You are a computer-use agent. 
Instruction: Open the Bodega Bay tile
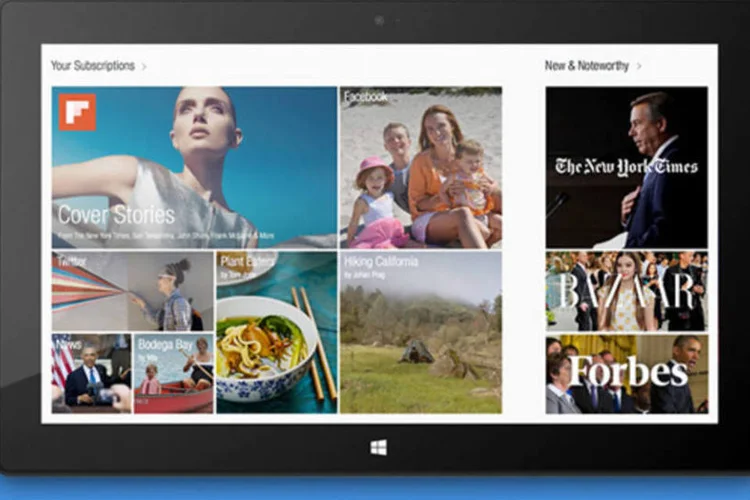coord(174,374)
